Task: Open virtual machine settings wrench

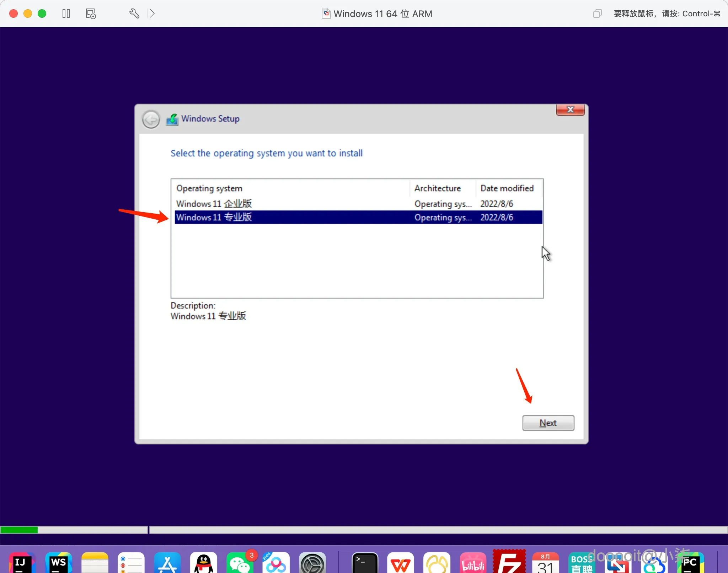Action: click(x=134, y=14)
